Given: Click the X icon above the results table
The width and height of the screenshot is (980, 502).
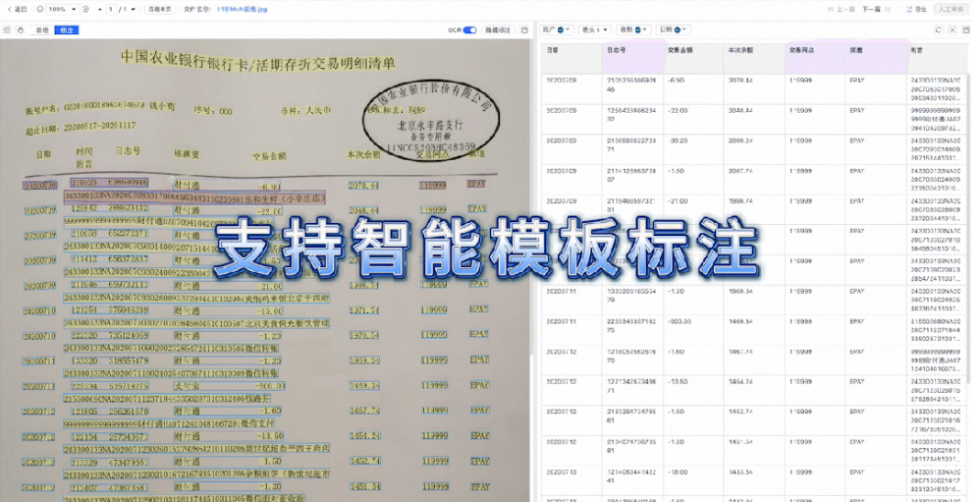Looking at the screenshot, I should [953, 30].
